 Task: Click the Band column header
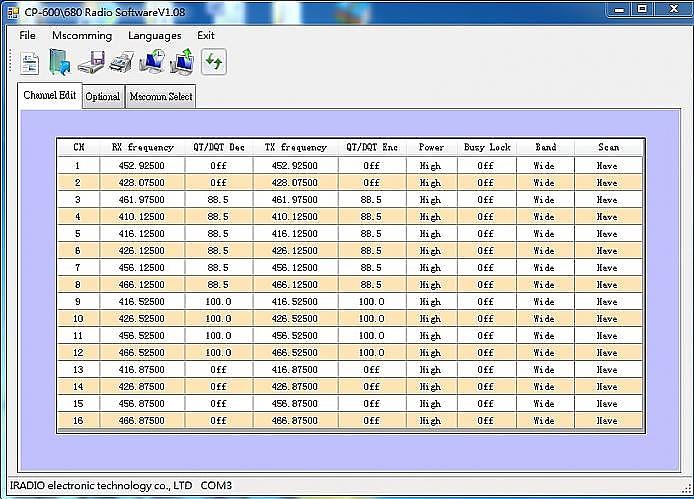click(545, 147)
